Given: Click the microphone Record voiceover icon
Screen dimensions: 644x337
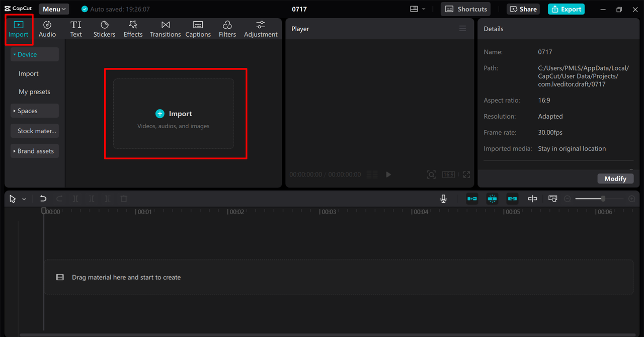Looking at the screenshot, I should tap(443, 199).
